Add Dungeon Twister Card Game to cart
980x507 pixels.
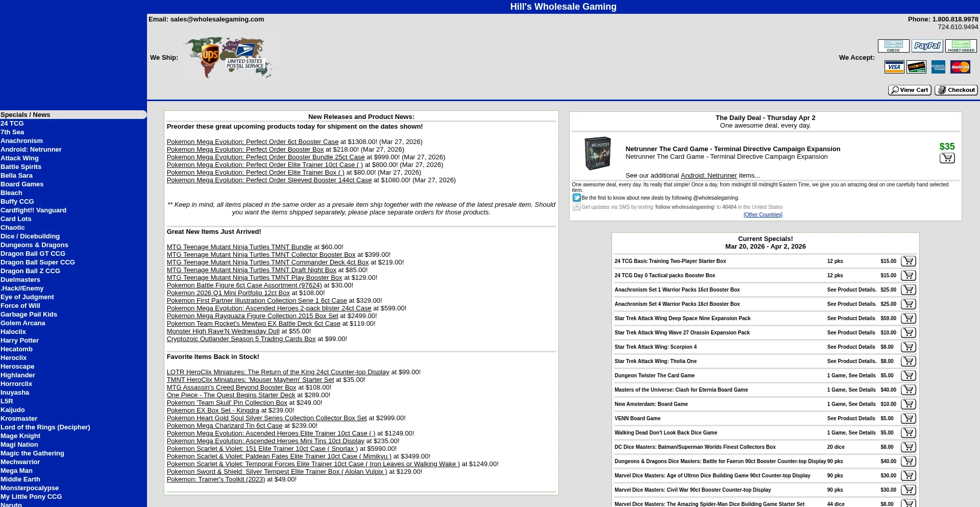pos(909,376)
